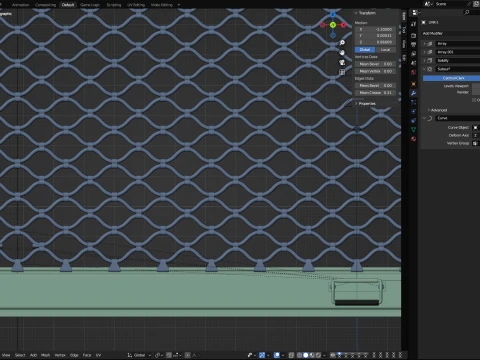This screenshot has height=360, width=480.
Task: Switch to the Scripting workspace tab
Action: (x=114, y=5)
